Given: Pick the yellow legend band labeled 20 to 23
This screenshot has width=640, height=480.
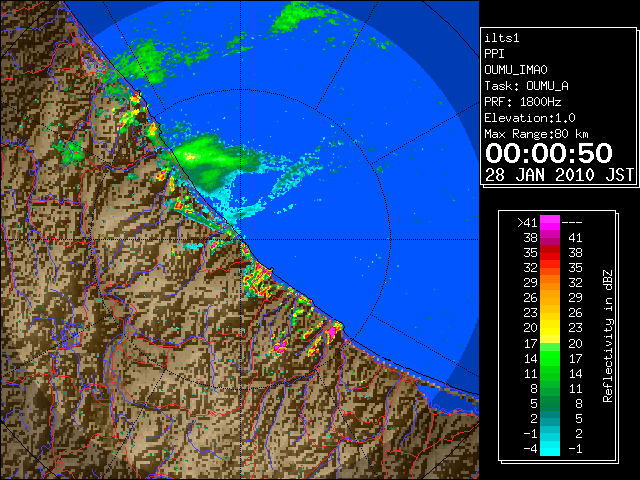Looking at the screenshot, I should (550, 328).
